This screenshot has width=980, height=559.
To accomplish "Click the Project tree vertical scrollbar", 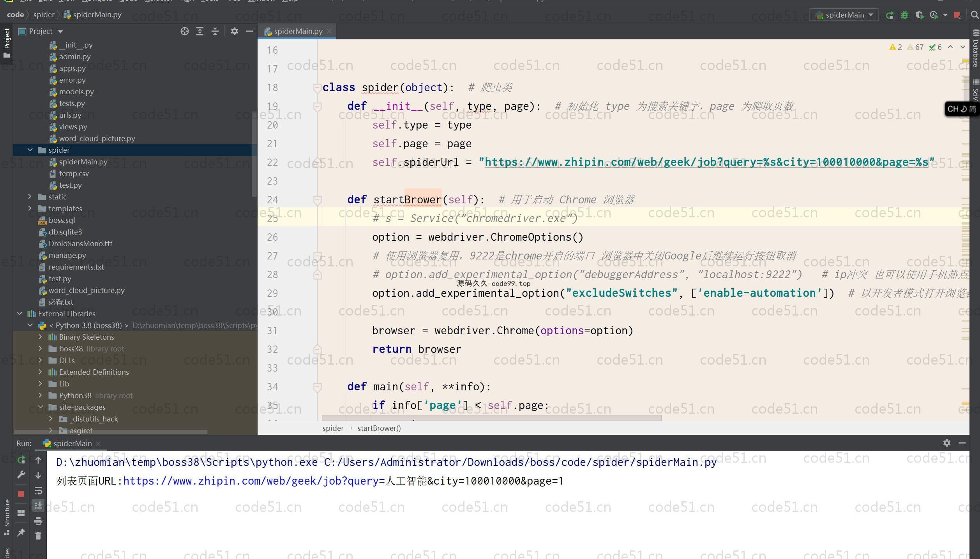I will (254, 154).
